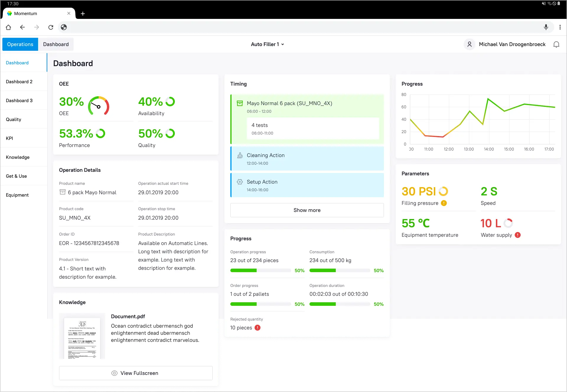Open Dashboard 3 in the sidebar
This screenshot has width=567, height=392.
[x=24, y=100]
